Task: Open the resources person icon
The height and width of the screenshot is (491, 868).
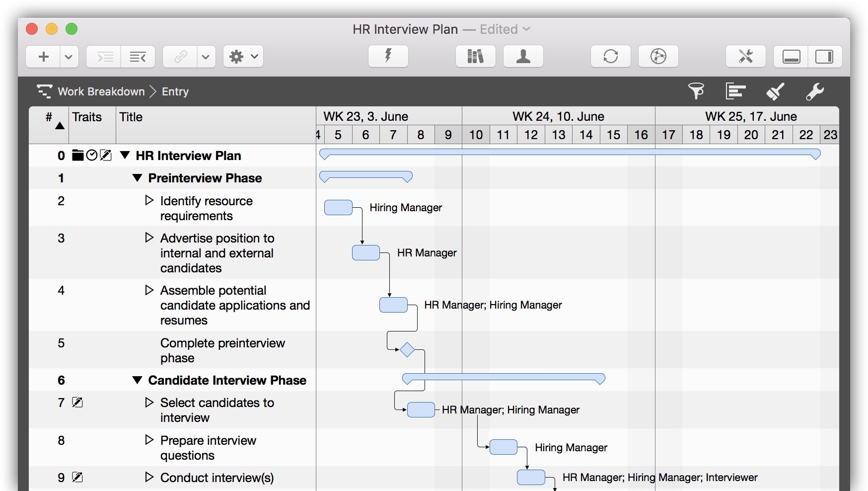Action: [x=523, y=56]
